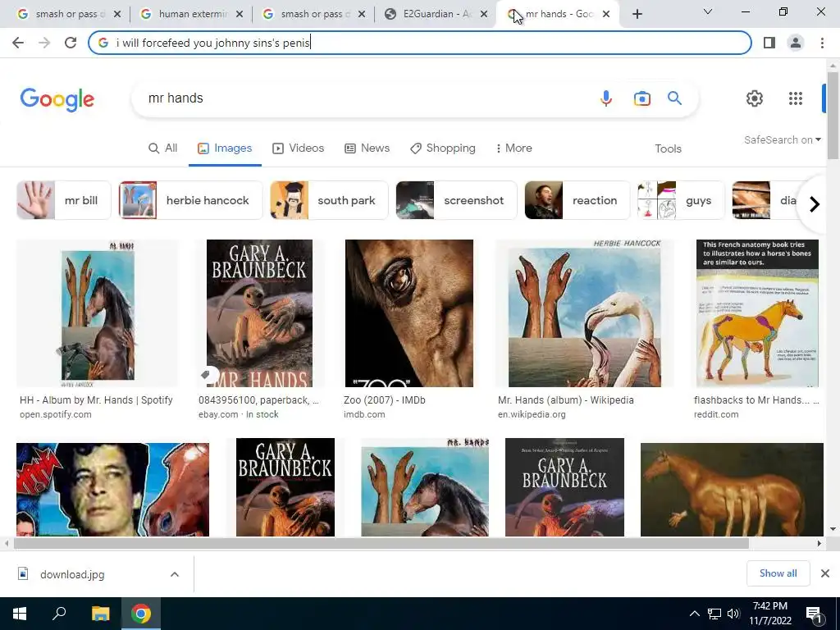Switch to the Videos tab
This screenshot has width=840, height=630.
[x=299, y=148]
